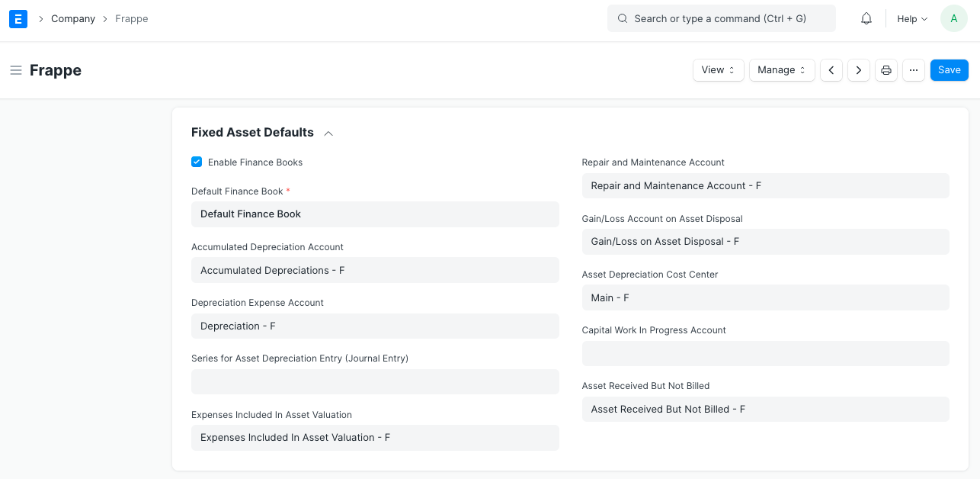
Task: Open your user menu via the avatar
Action: point(953,18)
